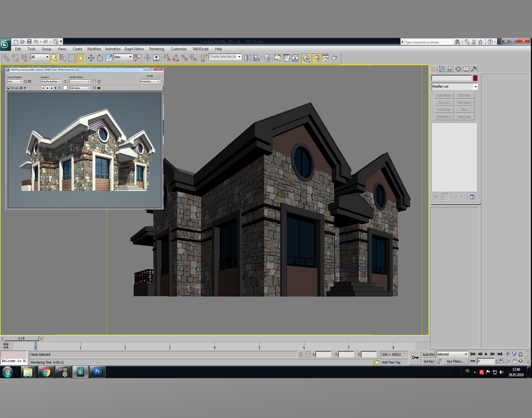Viewport: 532px width, 418px height.
Task: Open the Utilities hammer panel tab
Action: (474, 69)
